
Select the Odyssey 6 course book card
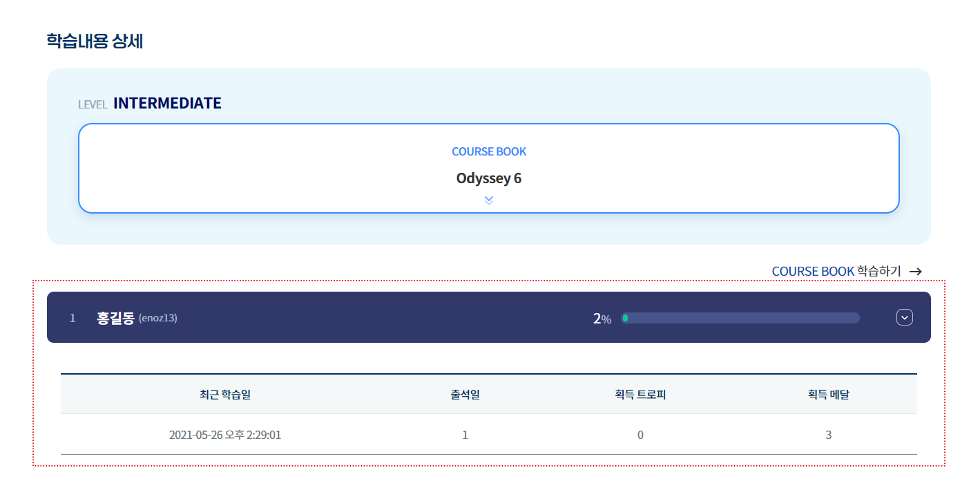(489, 168)
